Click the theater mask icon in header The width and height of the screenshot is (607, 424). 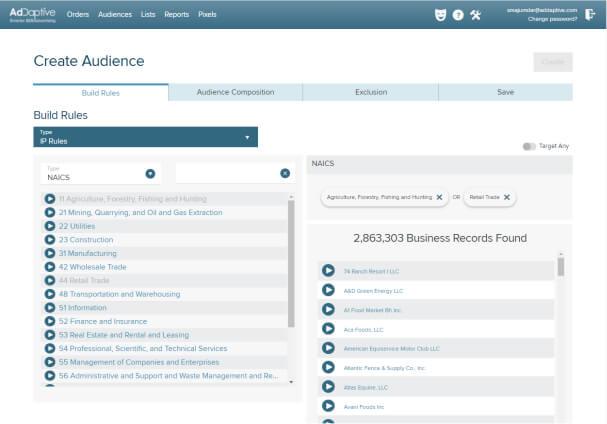pyautogui.click(x=440, y=15)
